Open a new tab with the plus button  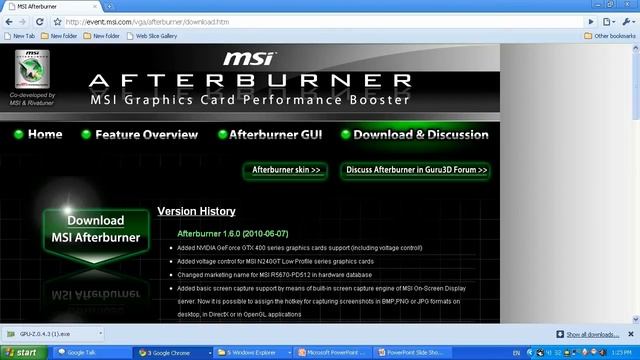tap(109, 6)
